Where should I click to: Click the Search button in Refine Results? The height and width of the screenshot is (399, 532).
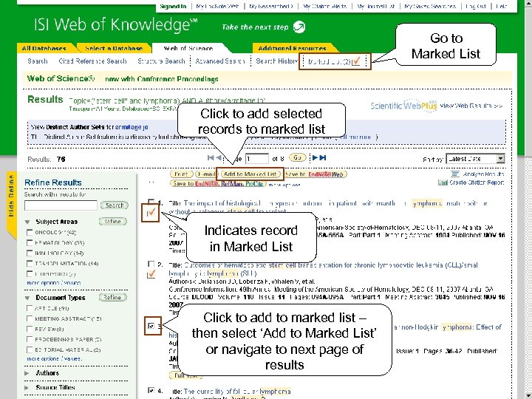(x=115, y=205)
